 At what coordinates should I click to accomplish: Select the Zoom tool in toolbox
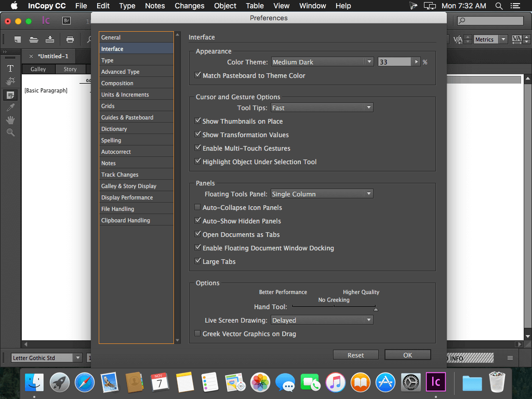tap(10, 132)
